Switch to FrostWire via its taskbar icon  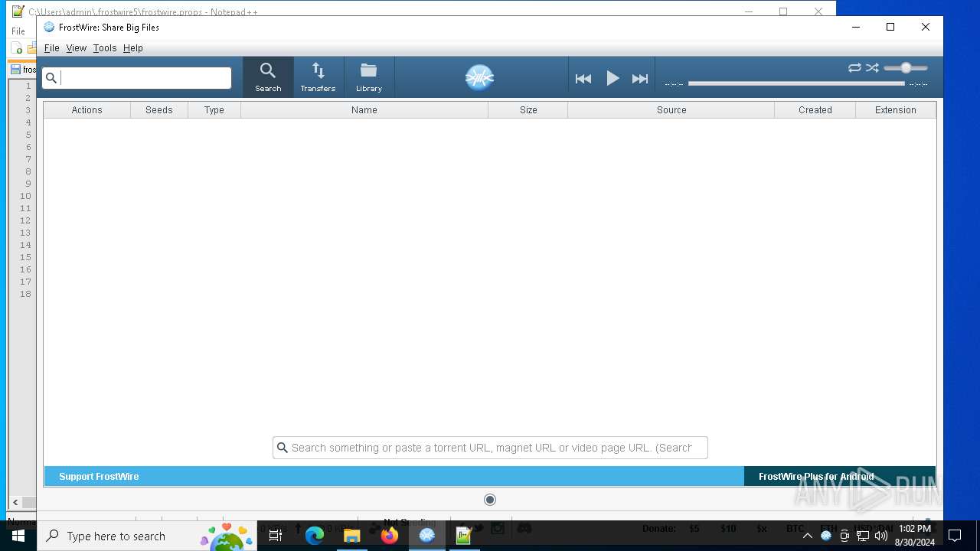(x=427, y=536)
